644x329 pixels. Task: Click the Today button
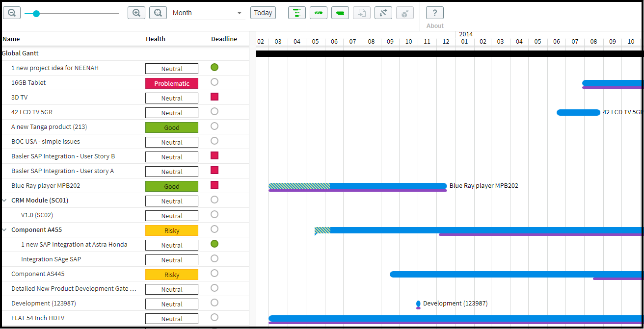[263, 12]
